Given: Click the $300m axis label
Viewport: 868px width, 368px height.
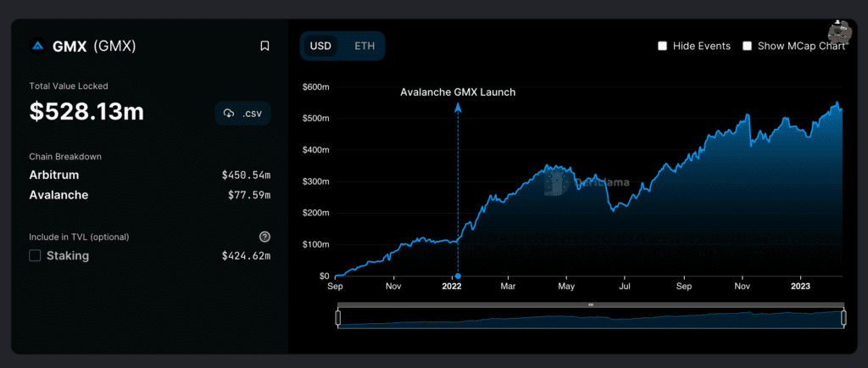Looking at the screenshot, I should coord(316,181).
